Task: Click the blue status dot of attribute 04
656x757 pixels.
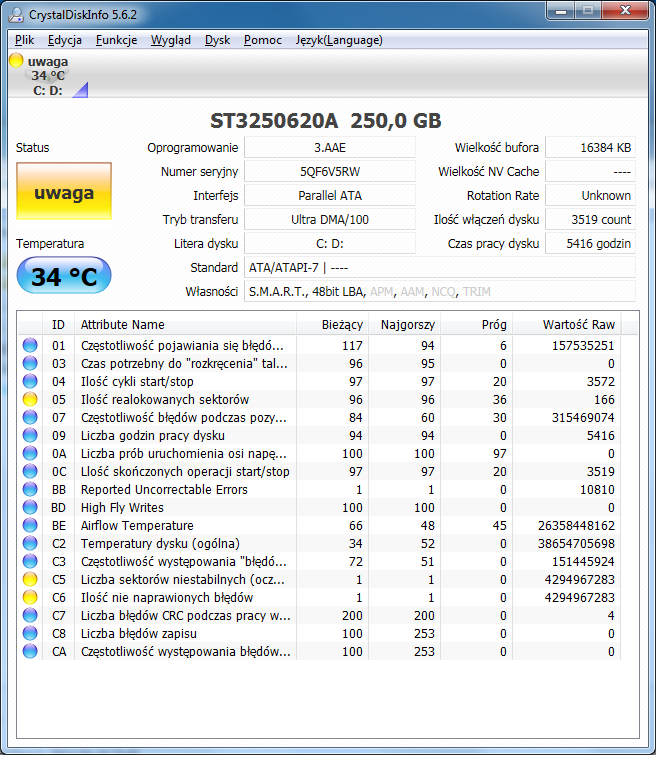Action: click(x=30, y=381)
